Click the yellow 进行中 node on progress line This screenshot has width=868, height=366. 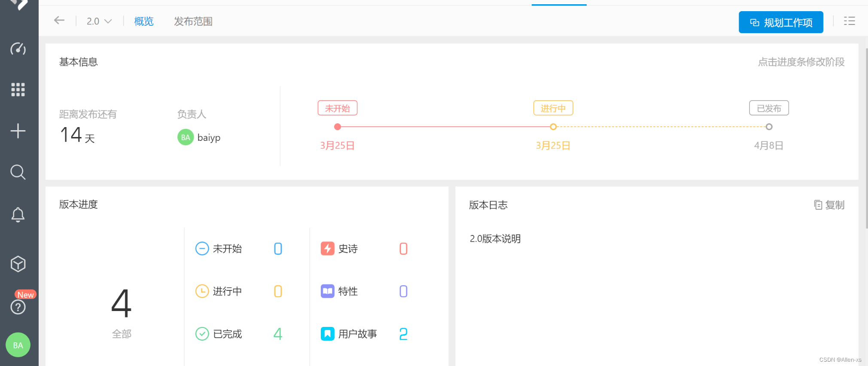(x=553, y=127)
